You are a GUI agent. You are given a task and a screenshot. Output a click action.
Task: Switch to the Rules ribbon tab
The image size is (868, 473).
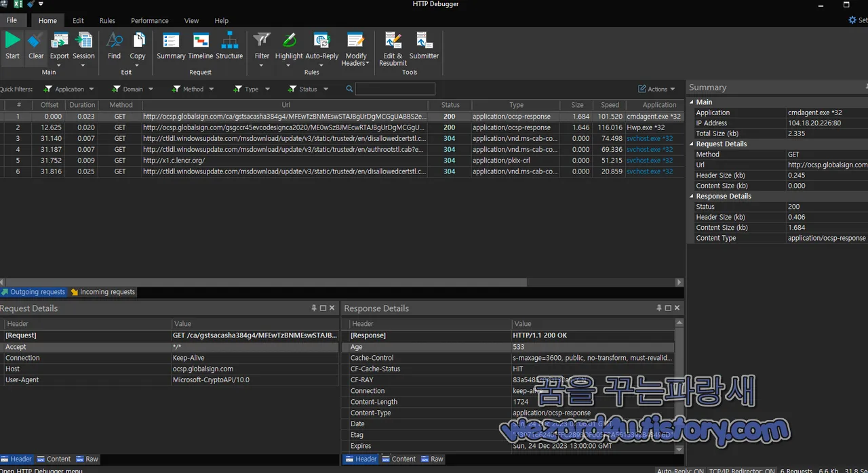pos(107,20)
